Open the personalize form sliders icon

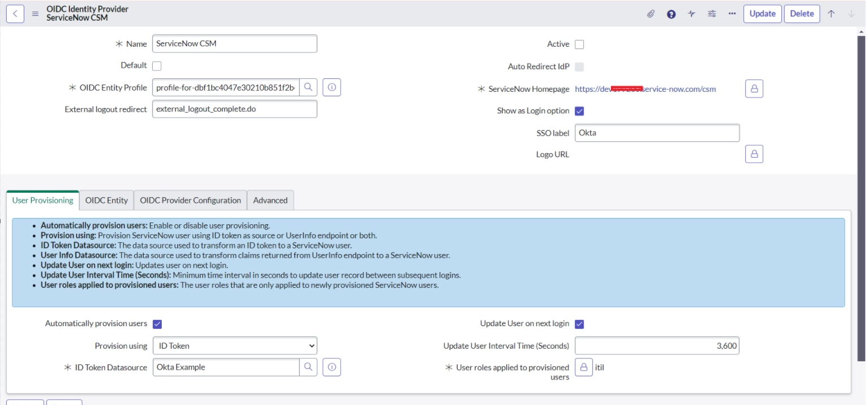[711, 13]
